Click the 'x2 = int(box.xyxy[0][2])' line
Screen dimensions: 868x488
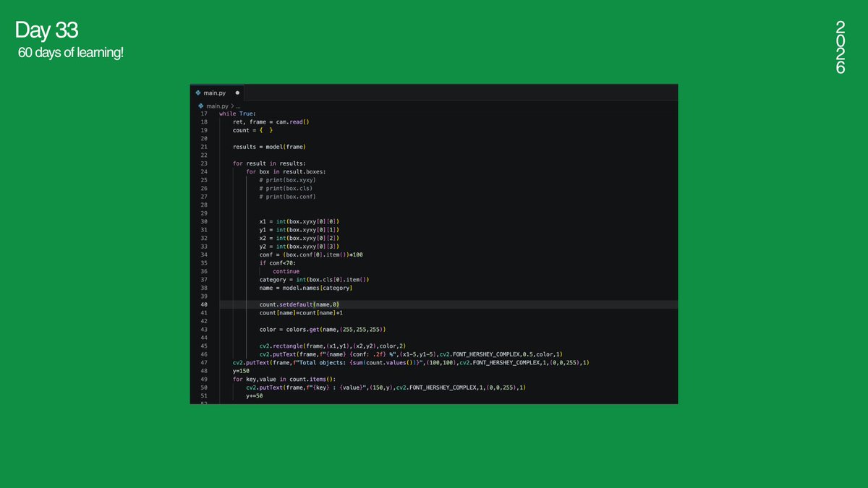pos(299,238)
